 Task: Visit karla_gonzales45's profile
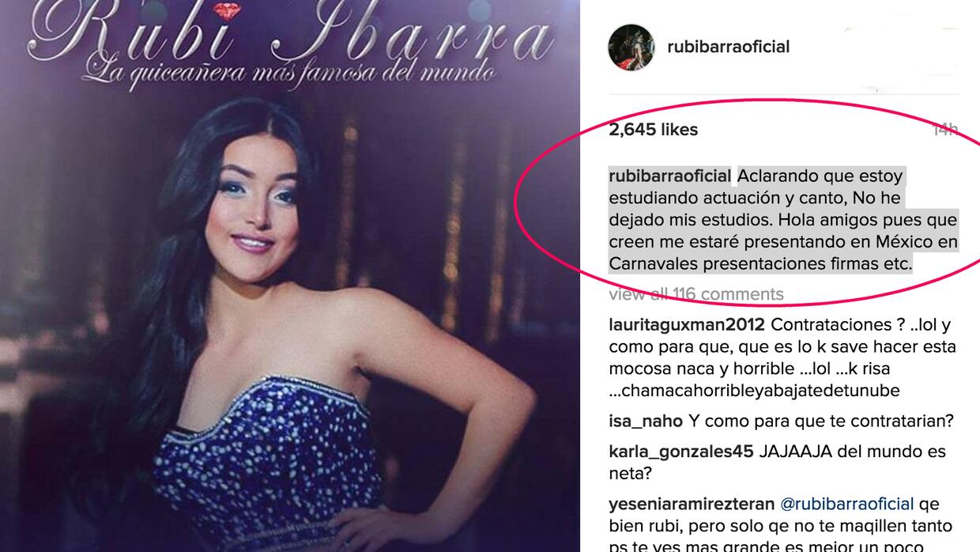tap(681, 452)
